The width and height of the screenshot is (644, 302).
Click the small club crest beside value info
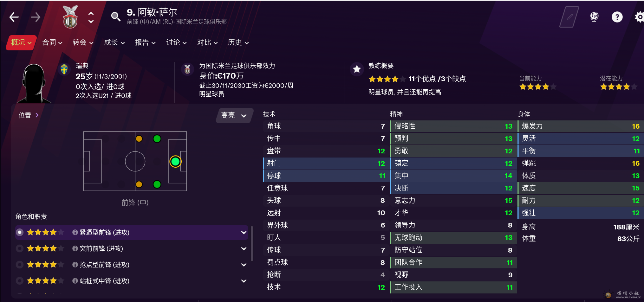[187, 69]
